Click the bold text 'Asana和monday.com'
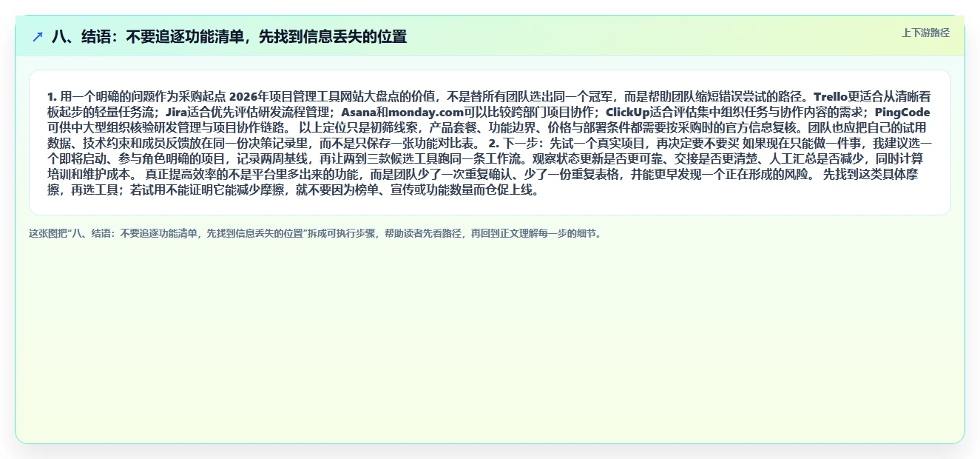 [402, 113]
